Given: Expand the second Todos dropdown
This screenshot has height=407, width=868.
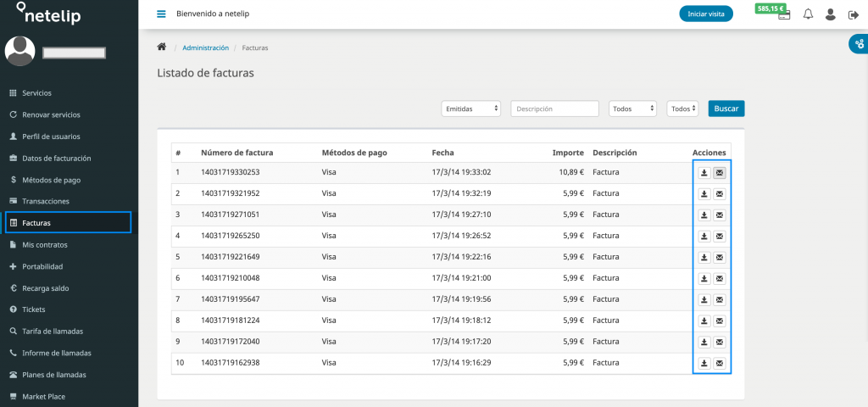Looking at the screenshot, I should (682, 109).
